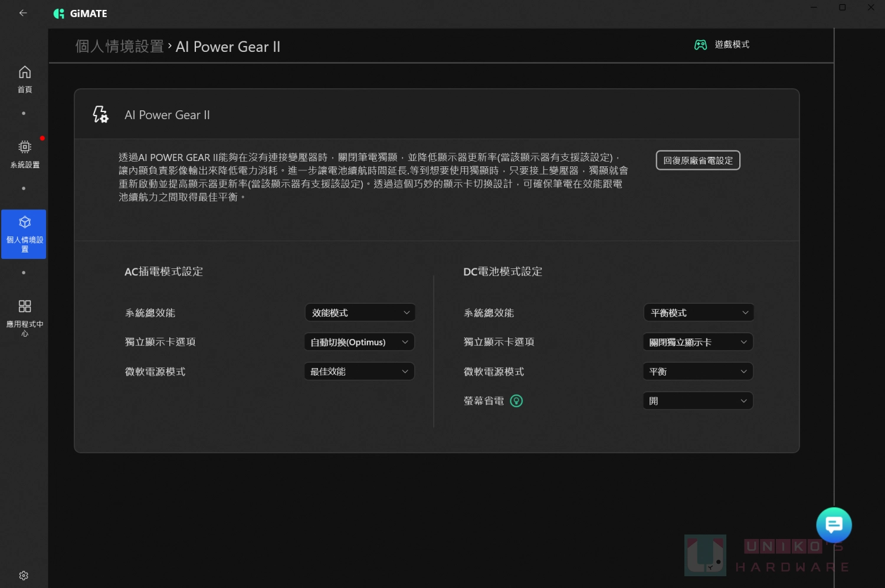Click the 遊戲模式 controller icon
The width and height of the screenshot is (885, 588).
tap(700, 45)
